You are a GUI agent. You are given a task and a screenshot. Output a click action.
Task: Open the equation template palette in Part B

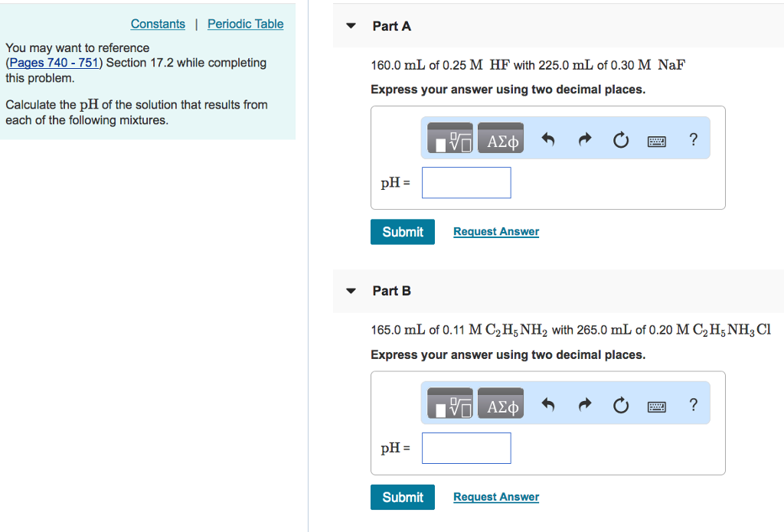coord(449,403)
